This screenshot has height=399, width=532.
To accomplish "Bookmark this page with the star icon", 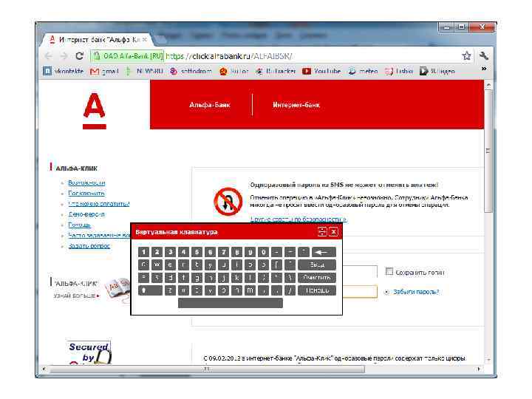I will pos(466,56).
